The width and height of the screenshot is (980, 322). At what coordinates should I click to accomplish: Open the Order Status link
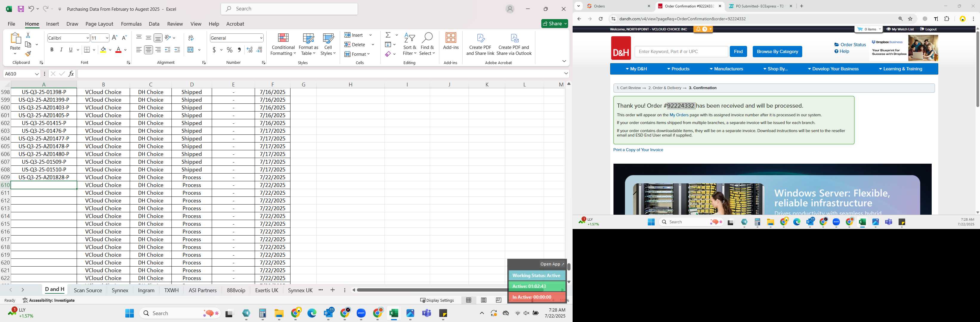pos(850,44)
